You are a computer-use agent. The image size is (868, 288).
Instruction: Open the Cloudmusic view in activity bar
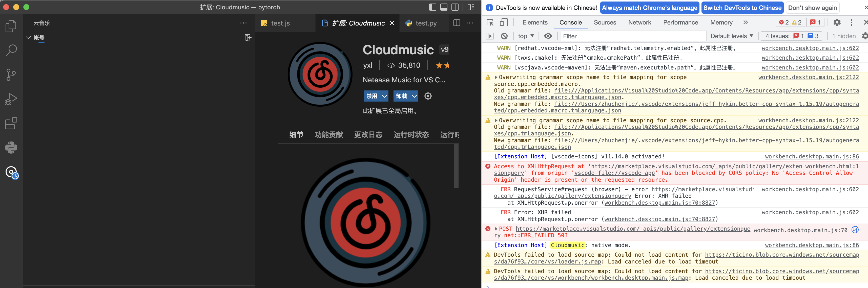pos(12,173)
